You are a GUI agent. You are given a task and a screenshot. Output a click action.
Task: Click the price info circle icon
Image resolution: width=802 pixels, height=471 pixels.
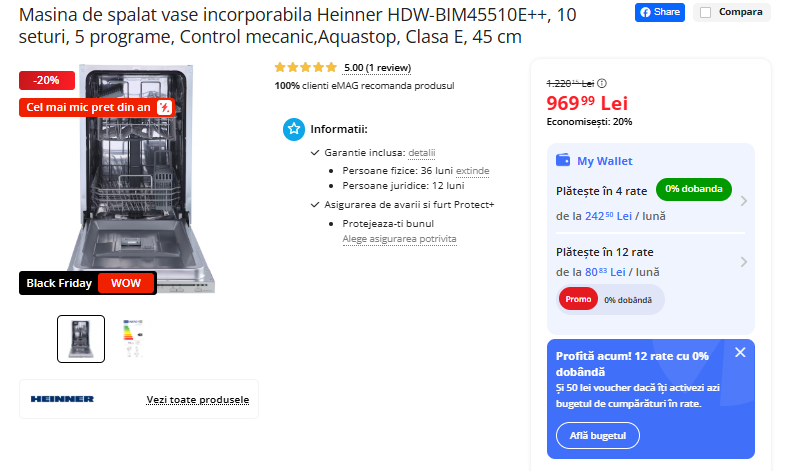[x=602, y=83]
